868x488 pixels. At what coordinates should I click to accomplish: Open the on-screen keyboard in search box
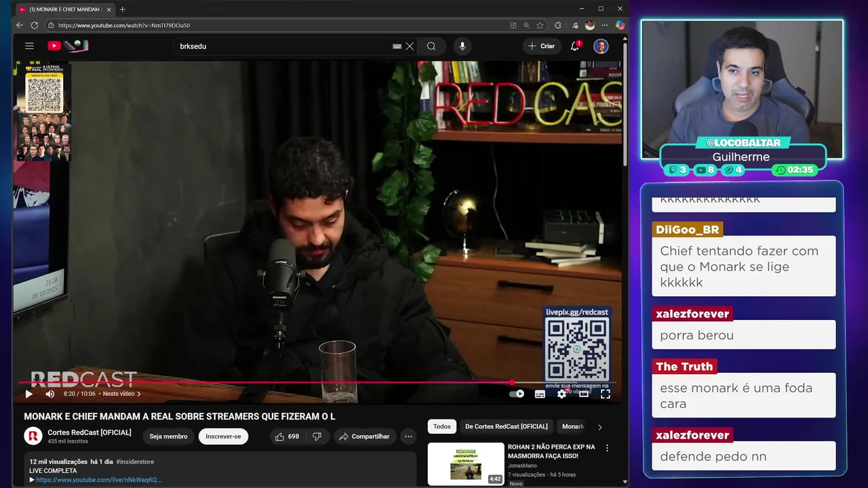click(397, 46)
